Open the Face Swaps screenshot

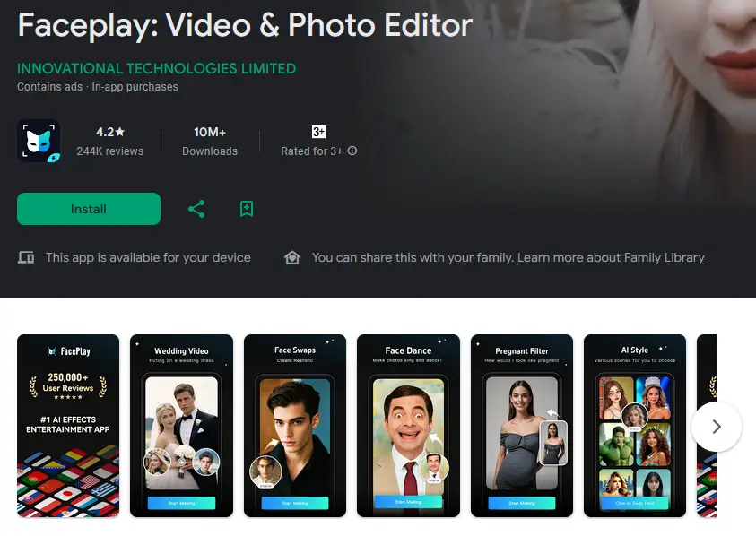(295, 426)
